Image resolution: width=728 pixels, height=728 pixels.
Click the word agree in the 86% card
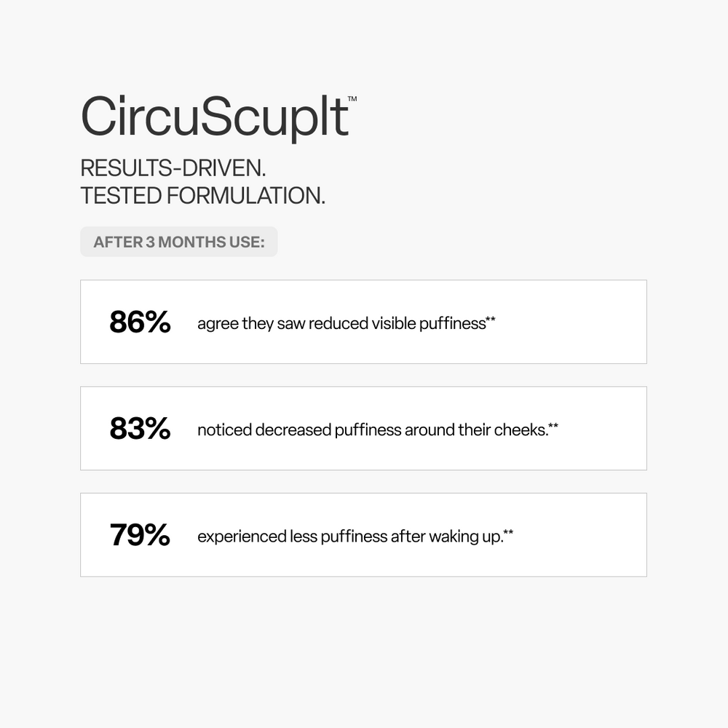click(x=218, y=323)
